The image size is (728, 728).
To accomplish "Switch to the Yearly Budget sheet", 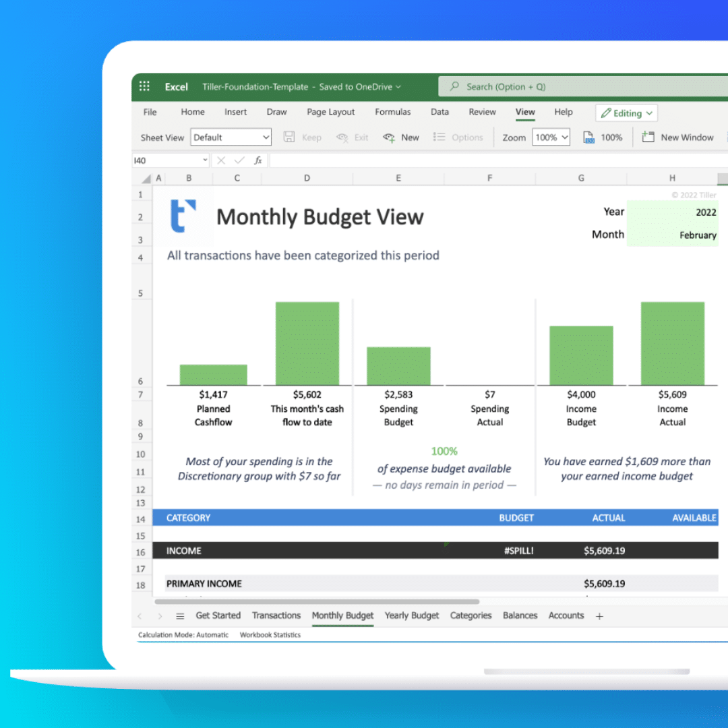I will [x=411, y=615].
